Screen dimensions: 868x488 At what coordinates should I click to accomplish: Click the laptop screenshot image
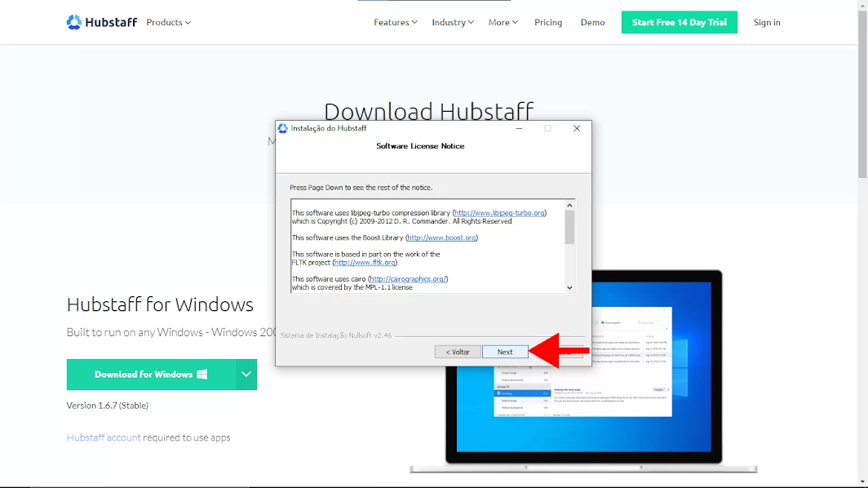click(x=583, y=371)
